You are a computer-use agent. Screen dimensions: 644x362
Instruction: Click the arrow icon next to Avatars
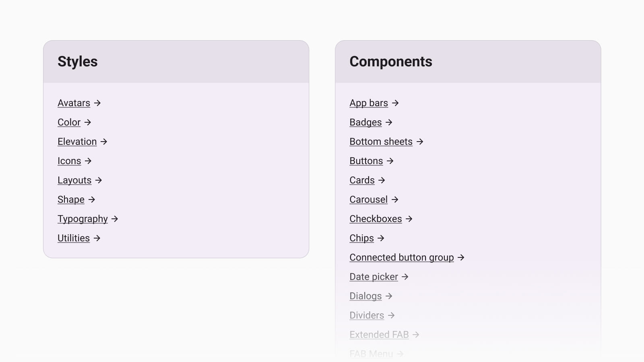click(x=97, y=103)
